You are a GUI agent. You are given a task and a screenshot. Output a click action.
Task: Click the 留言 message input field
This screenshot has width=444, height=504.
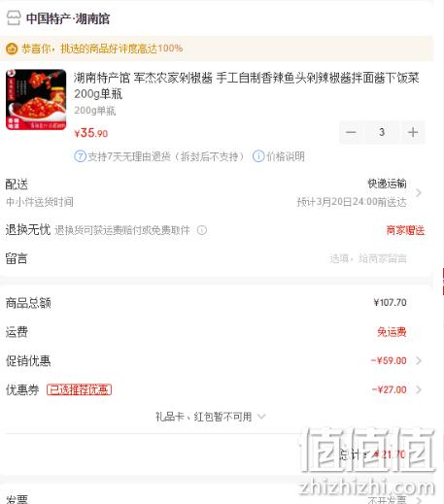pyautogui.click(x=368, y=258)
